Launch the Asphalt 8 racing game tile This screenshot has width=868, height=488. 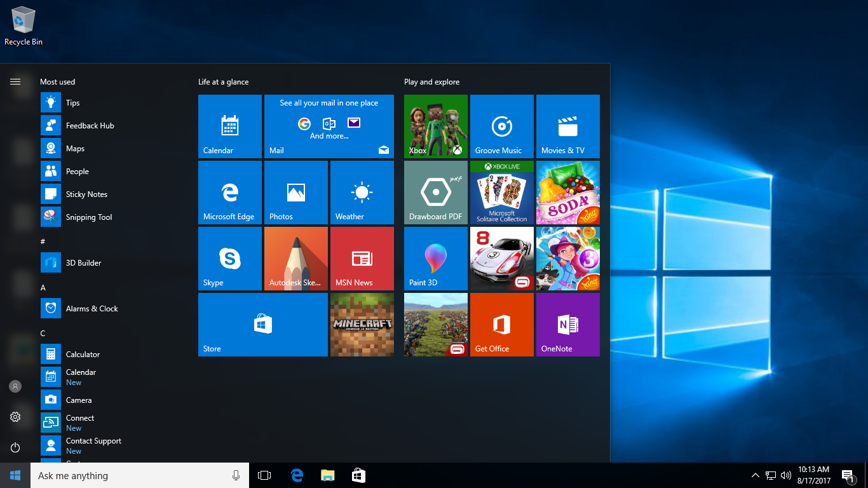[502, 259]
